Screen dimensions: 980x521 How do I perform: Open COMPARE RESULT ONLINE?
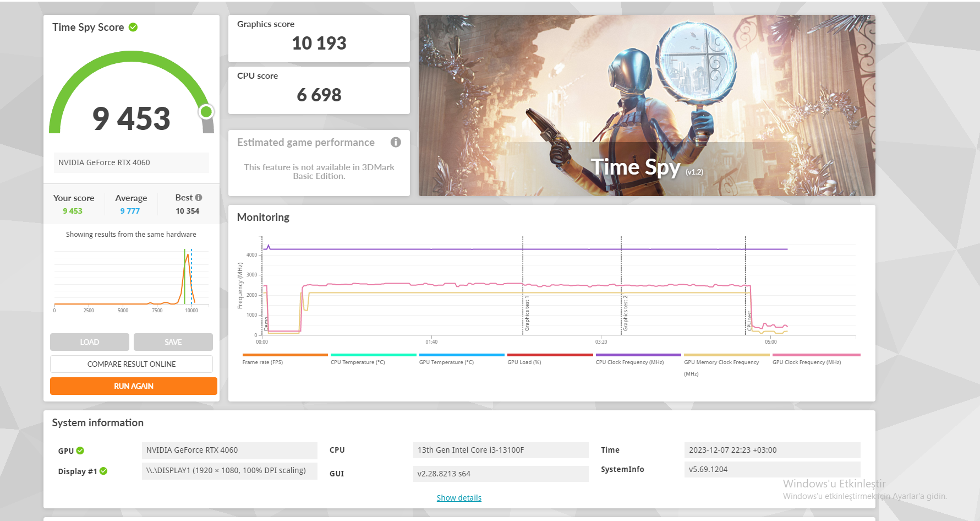click(x=132, y=364)
